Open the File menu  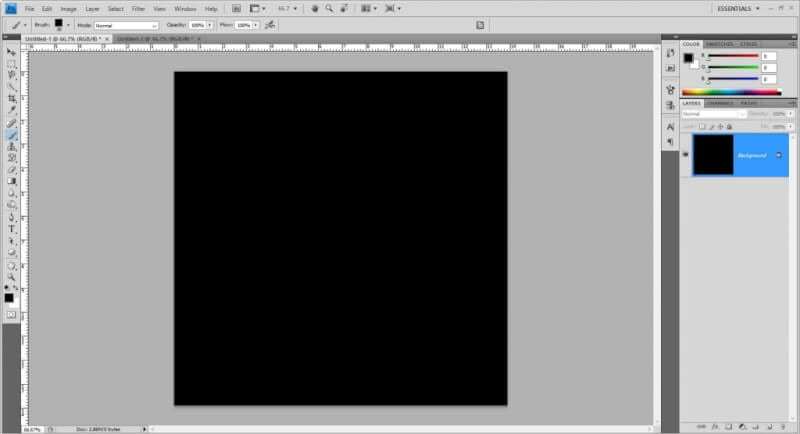pos(30,9)
